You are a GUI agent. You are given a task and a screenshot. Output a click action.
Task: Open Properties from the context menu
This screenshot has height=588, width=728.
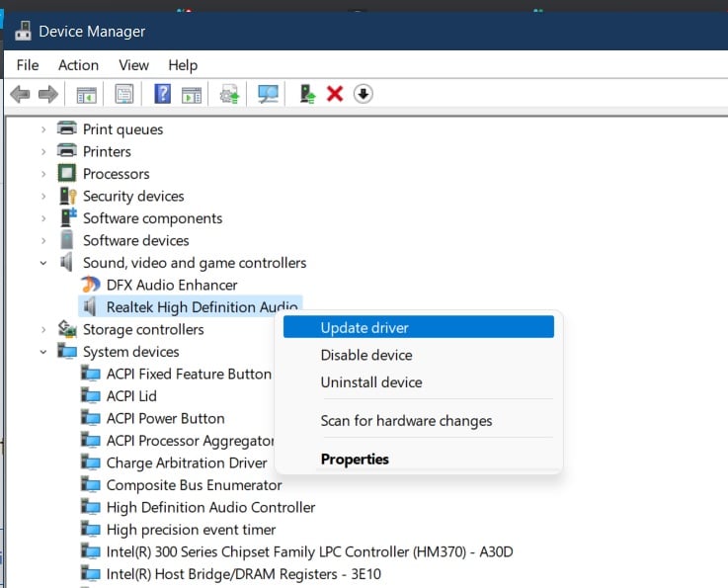pyautogui.click(x=418, y=459)
